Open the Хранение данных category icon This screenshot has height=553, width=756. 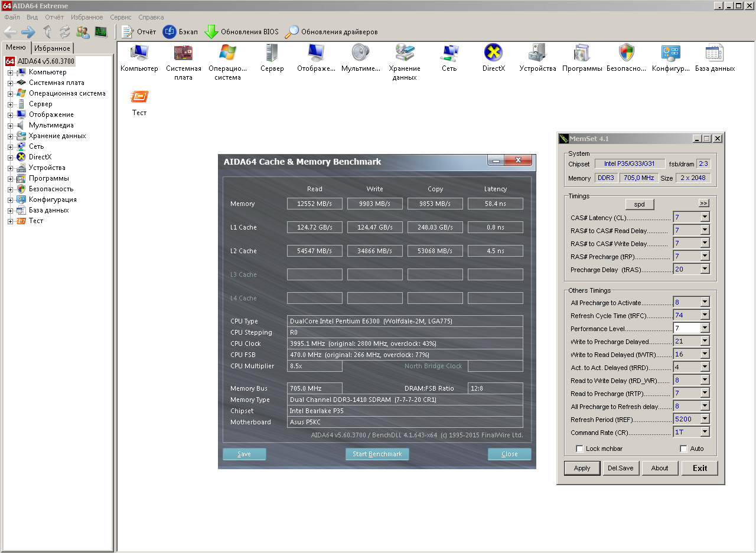tap(405, 53)
